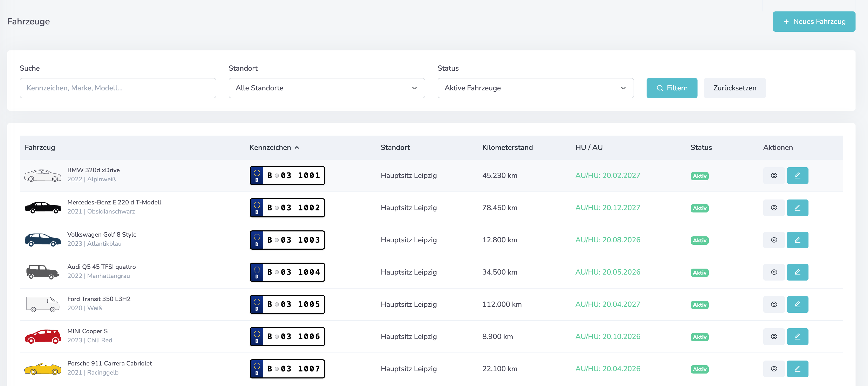Image resolution: width=868 pixels, height=386 pixels.
Task: Click Aktiv badge on Audi Q5 row
Action: coord(699,272)
